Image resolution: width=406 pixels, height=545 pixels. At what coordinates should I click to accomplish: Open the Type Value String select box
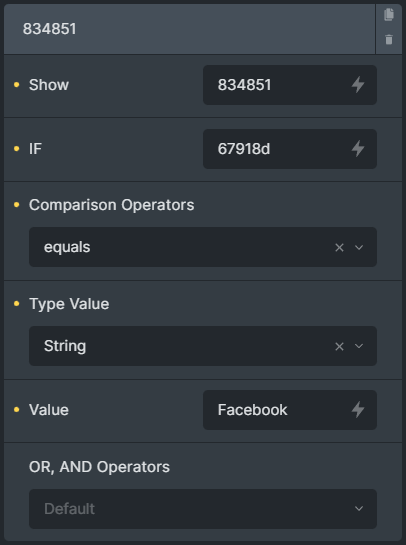tap(203, 346)
